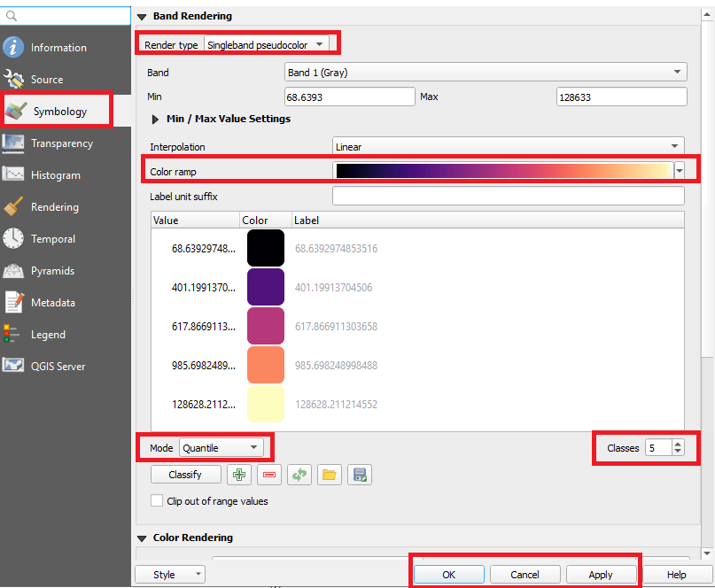
Task: Click the pale yellow swatch for 128628.21
Action: [x=266, y=404]
